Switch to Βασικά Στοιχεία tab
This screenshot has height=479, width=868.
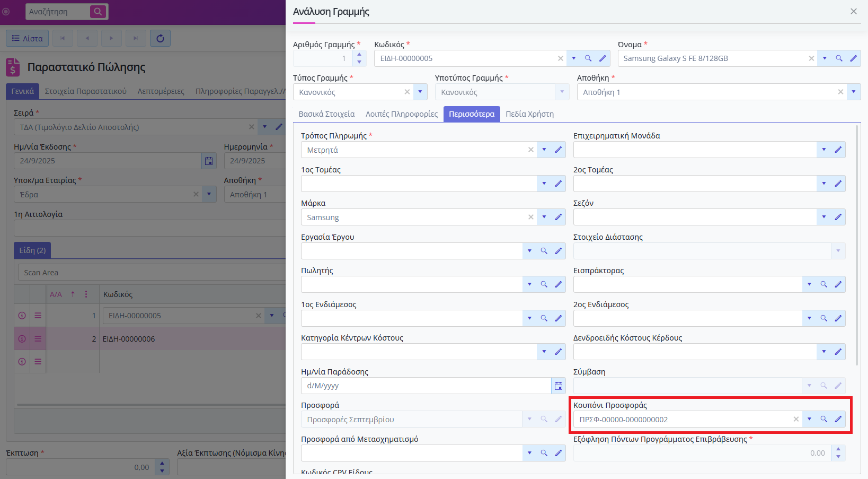click(x=326, y=114)
